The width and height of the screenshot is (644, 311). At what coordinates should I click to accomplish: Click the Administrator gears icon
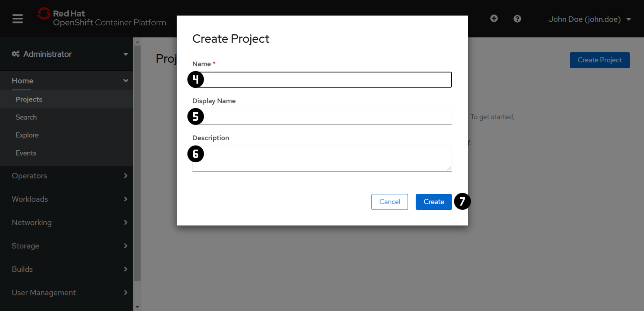coord(15,54)
